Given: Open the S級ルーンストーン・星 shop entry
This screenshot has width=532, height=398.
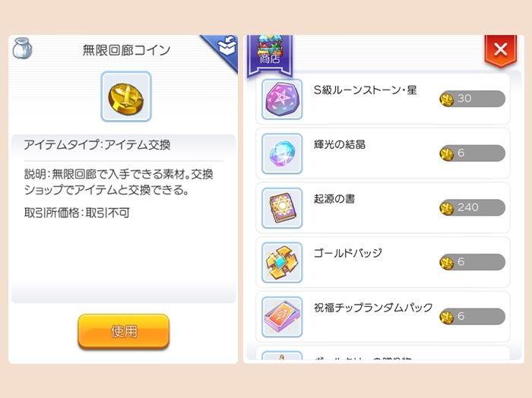Looking at the screenshot, I should [x=383, y=99].
